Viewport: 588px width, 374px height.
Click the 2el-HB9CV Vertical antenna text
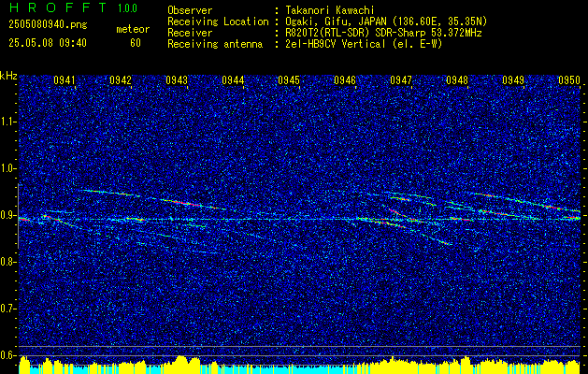365,44
